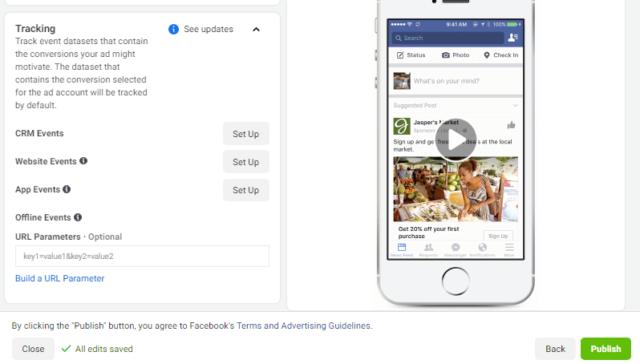Image resolution: width=640 pixels, height=364 pixels.
Task: Click the What's on your mind field
Action: click(447, 81)
